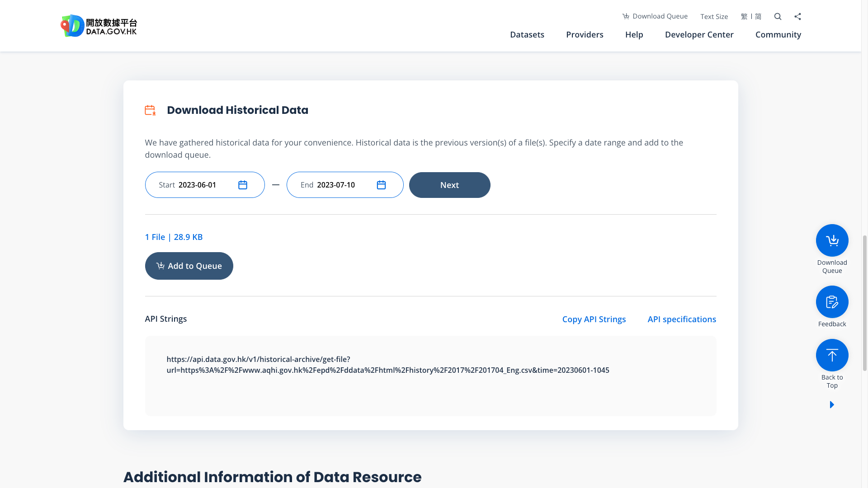Open the calendar picker for the Start date

(242, 185)
